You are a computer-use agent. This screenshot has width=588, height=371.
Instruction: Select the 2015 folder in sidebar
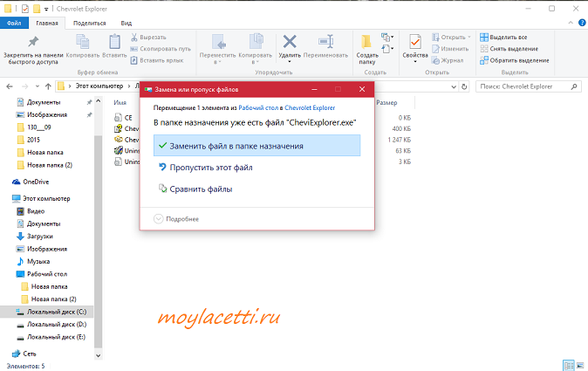[36, 139]
